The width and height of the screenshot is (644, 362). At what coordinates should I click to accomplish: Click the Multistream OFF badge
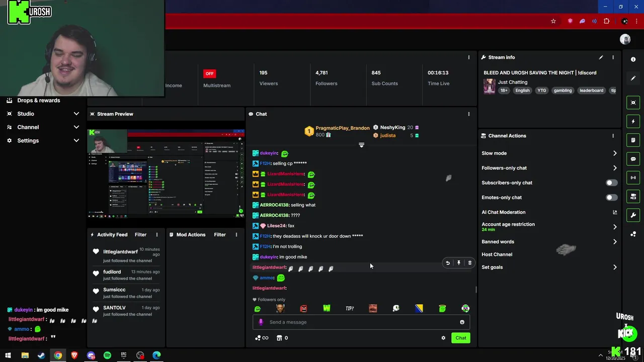(210, 73)
